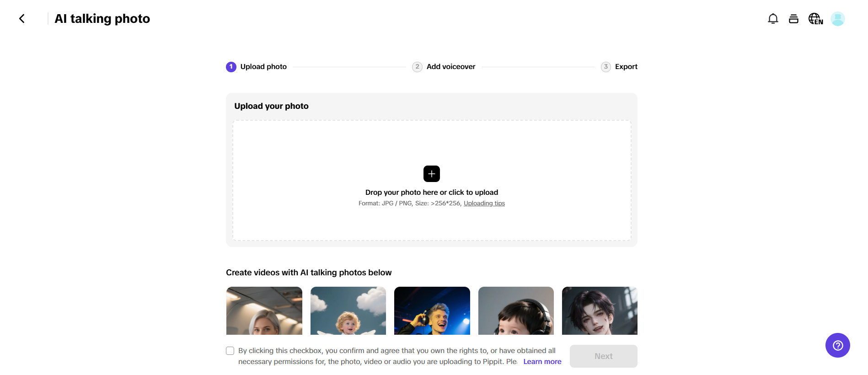Image resolution: width=868 pixels, height=375 pixels.
Task: Go to the Export step
Action: [626, 67]
